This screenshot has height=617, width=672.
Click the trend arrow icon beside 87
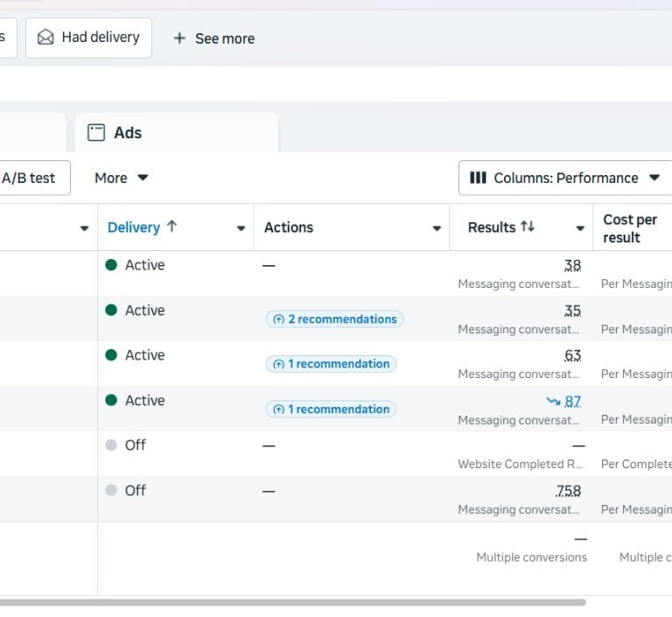[x=553, y=401]
